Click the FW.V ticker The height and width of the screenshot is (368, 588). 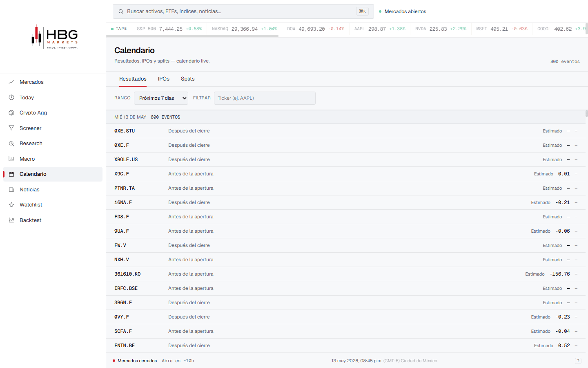(x=120, y=245)
